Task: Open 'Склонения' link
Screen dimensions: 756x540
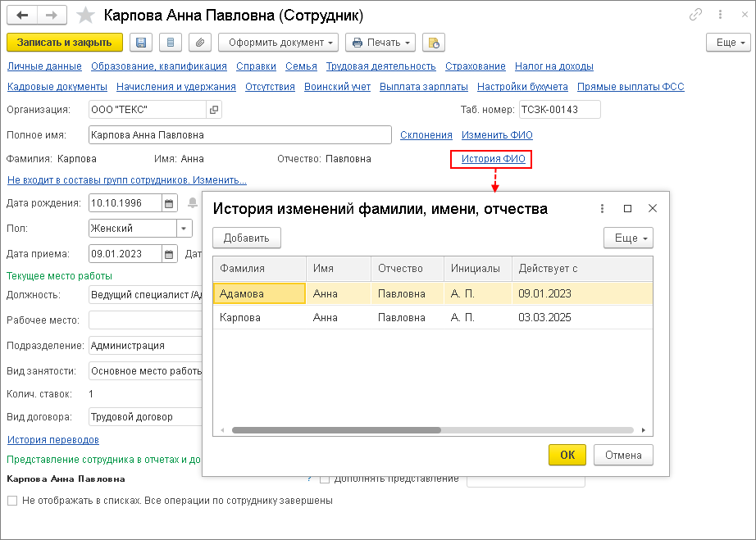Action: tap(426, 135)
